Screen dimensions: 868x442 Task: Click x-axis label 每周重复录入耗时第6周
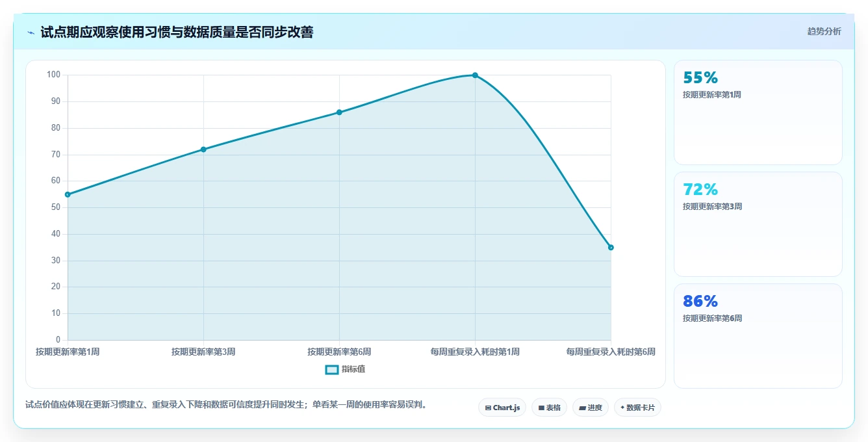(611, 352)
